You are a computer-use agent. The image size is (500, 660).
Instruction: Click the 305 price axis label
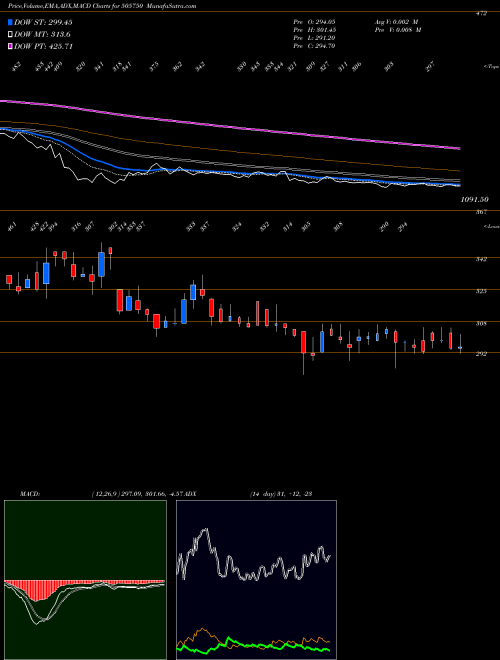481,323
